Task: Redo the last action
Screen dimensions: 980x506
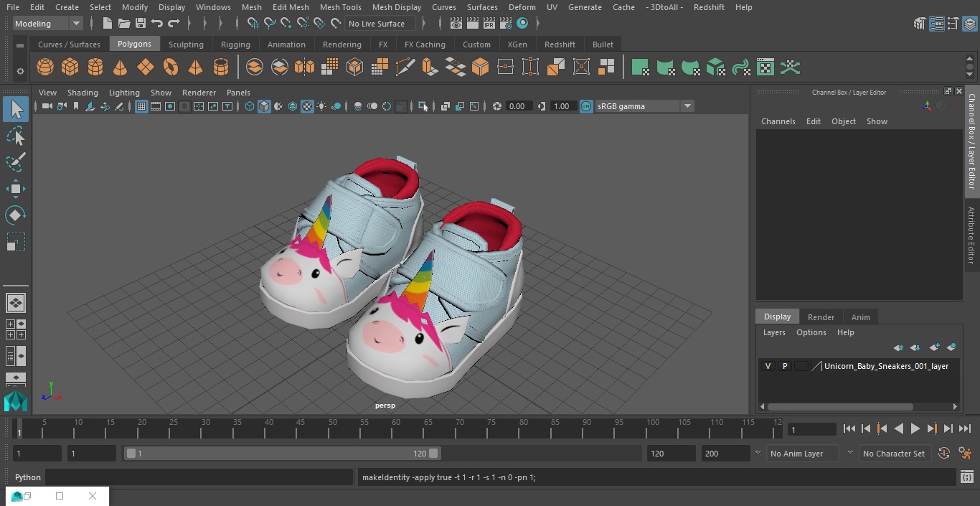Action: [x=174, y=24]
